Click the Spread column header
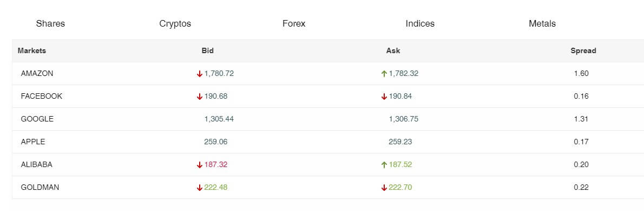Image resolution: width=644 pixels, height=211 pixels. [x=583, y=50]
